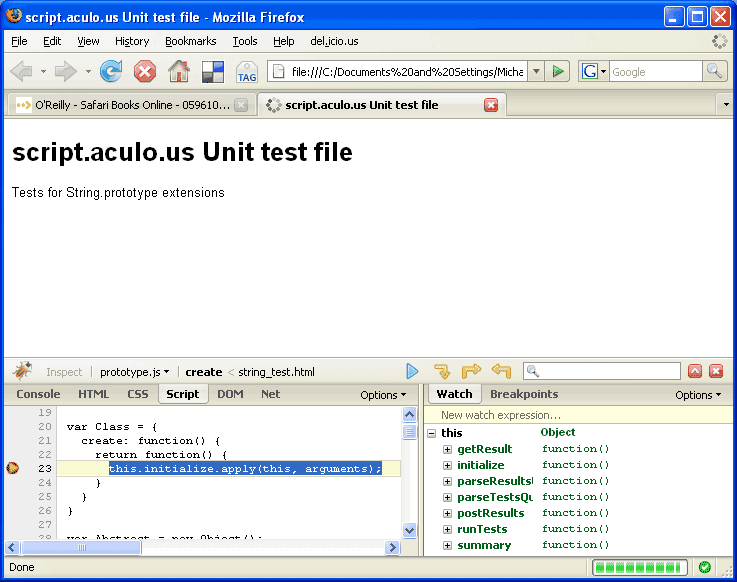Open the Help menu

coord(284,41)
